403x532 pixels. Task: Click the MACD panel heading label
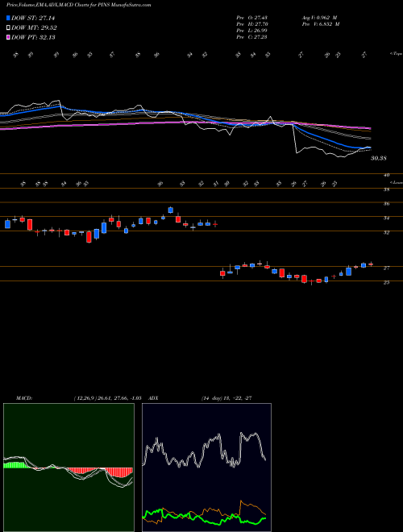24,398
